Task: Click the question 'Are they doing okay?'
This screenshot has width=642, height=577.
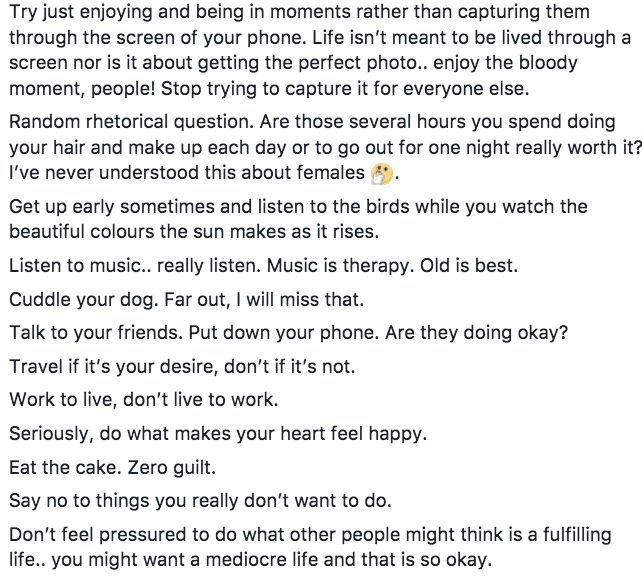Action: coord(477,333)
